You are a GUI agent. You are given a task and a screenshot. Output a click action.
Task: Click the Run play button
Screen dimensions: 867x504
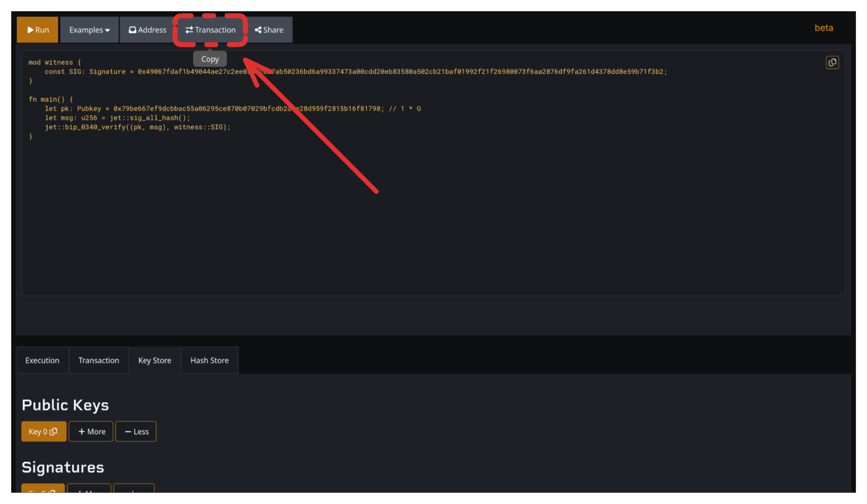point(38,30)
